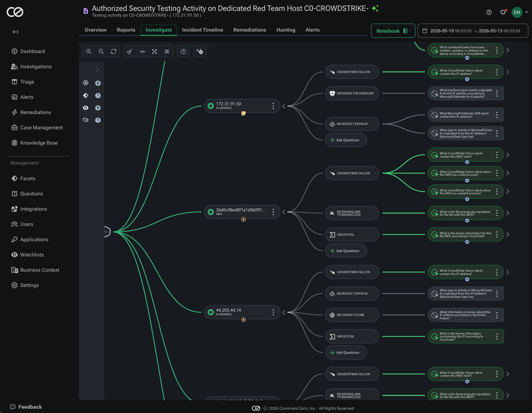This screenshot has width=532, height=413.
Task: Click the broom clean-up icon in graph toolbar
Action: tap(130, 52)
